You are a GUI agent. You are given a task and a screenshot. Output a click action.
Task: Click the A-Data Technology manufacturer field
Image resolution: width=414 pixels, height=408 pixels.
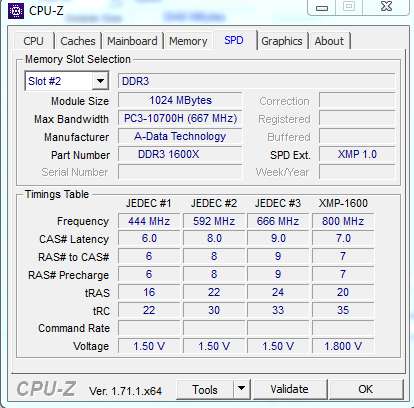(x=180, y=136)
